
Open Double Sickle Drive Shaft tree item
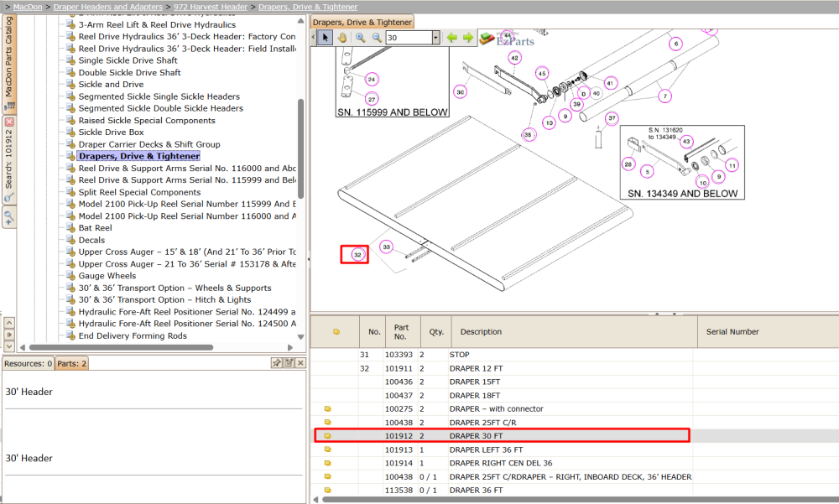[x=129, y=72]
